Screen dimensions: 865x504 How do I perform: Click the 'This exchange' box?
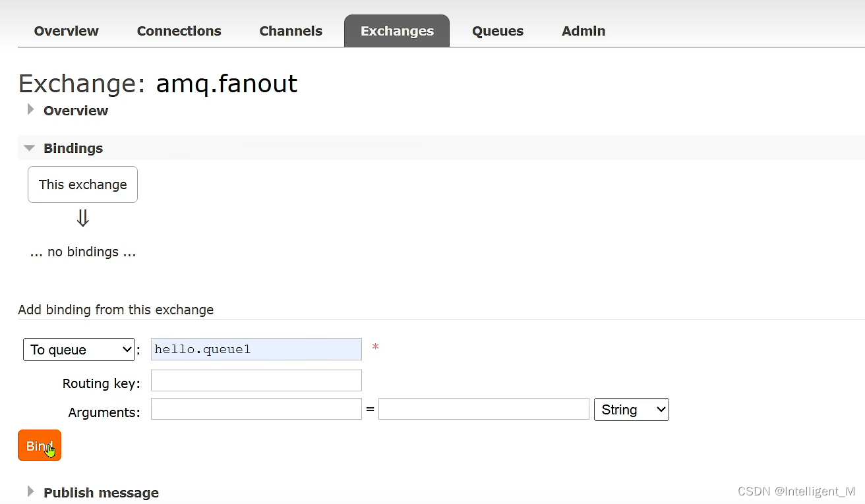pos(82,184)
